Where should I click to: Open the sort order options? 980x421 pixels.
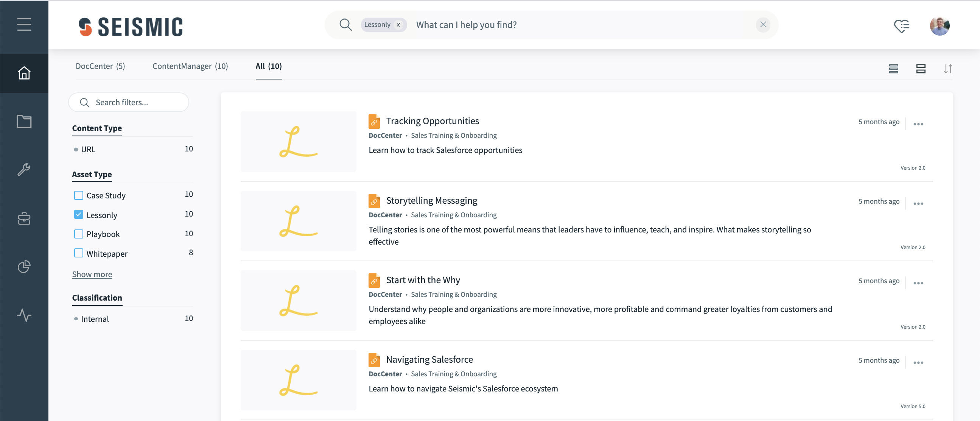tap(948, 69)
